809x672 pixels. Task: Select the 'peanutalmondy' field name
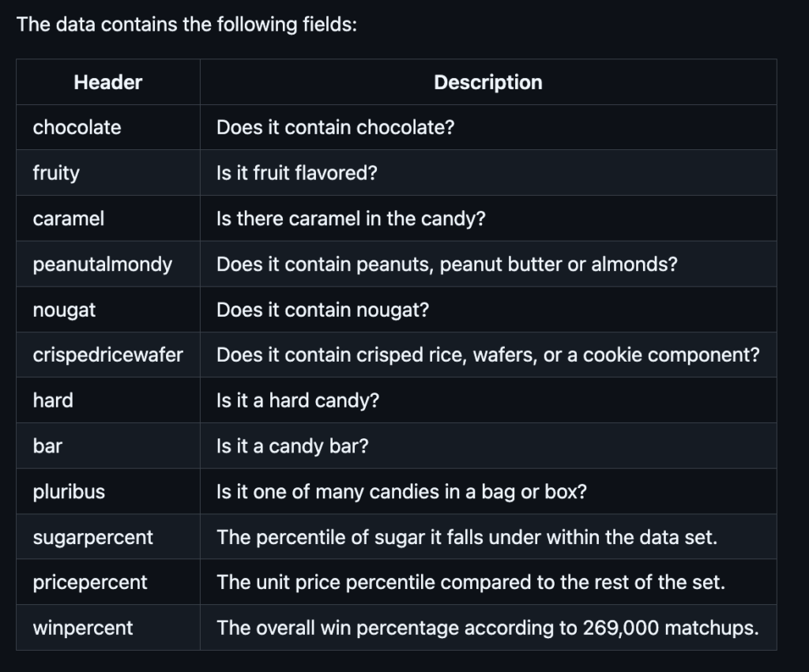[103, 264]
